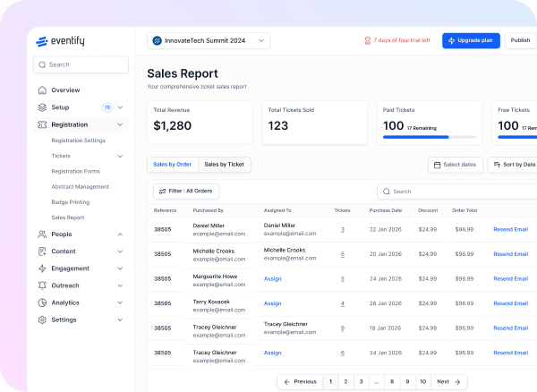Expand the Analytics section chevron
Image resolution: width=537 pixels, height=392 pixels.
pyautogui.click(x=120, y=303)
